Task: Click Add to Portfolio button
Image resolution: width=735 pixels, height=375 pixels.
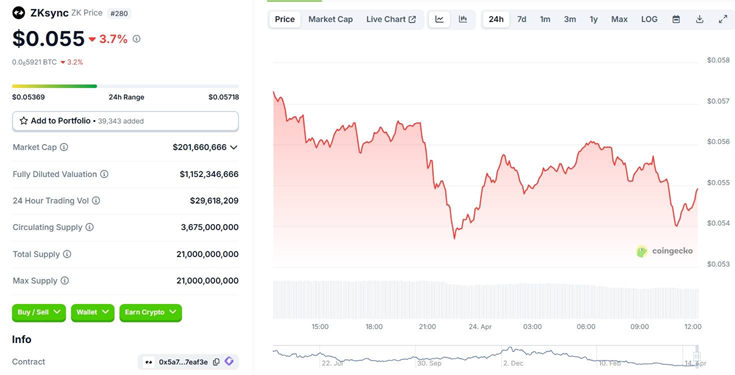Action: pyautogui.click(x=125, y=121)
